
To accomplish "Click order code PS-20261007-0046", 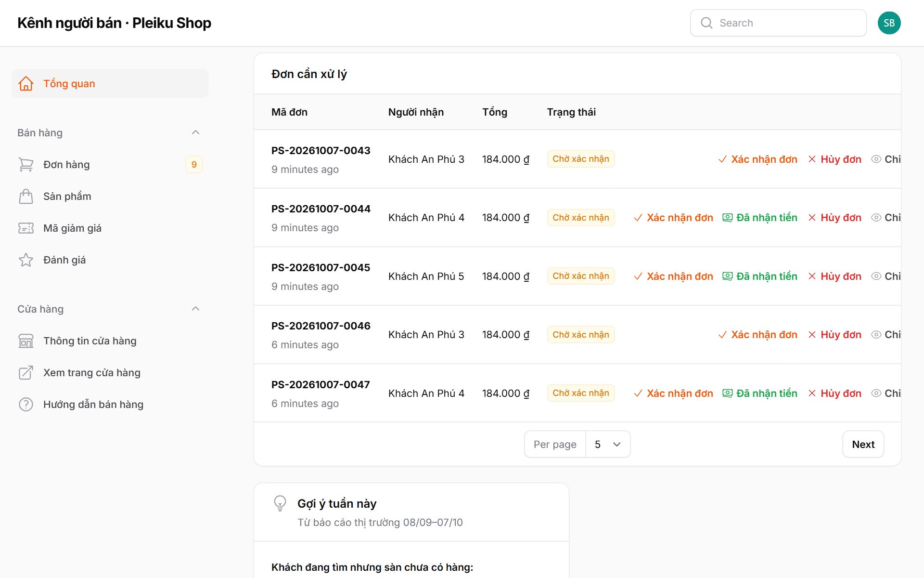I will coord(321,326).
